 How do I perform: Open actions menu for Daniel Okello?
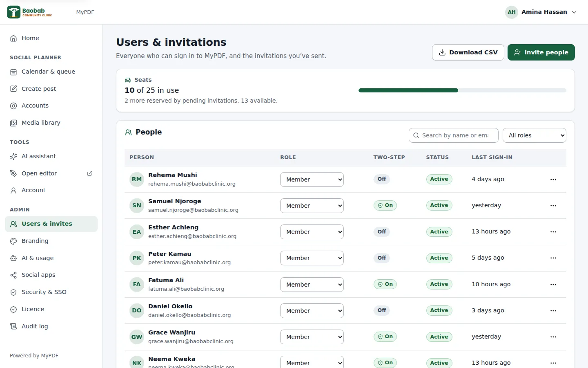tap(553, 311)
